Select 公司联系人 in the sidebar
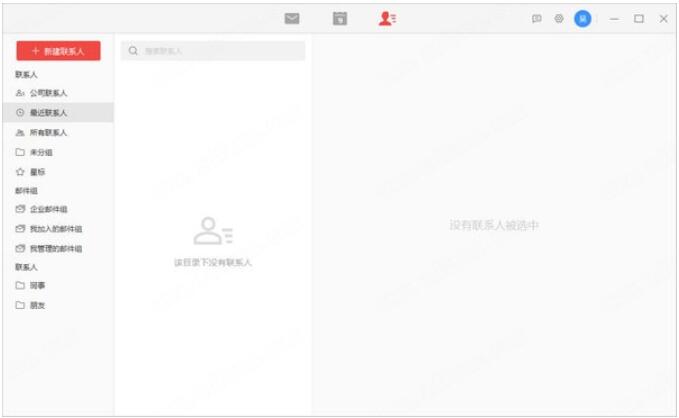 (48, 93)
